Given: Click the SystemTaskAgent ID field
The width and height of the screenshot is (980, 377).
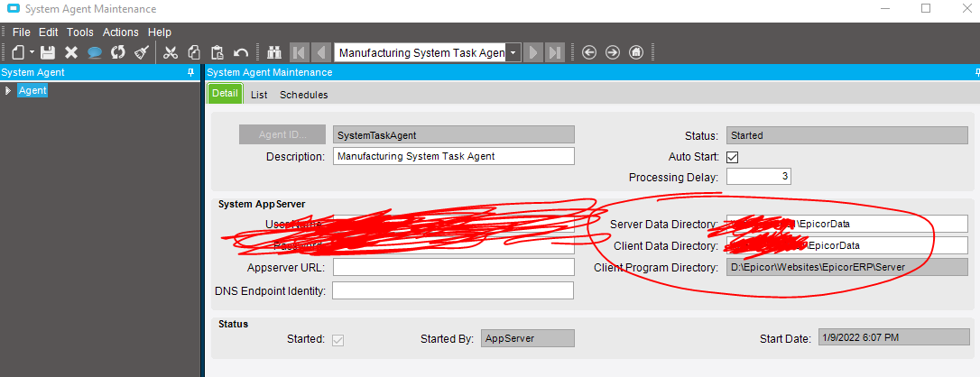Looking at the screenshot, I should tap(454, 134).
